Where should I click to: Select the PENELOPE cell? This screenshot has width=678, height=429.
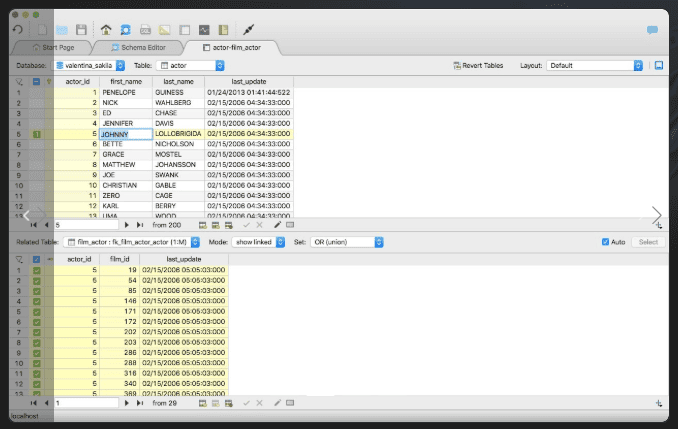click(126, 93)
